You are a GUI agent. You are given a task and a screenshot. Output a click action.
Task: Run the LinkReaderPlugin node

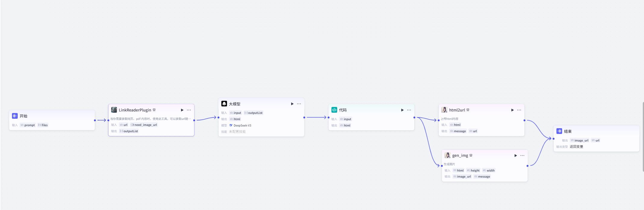(x=182, y=110)
